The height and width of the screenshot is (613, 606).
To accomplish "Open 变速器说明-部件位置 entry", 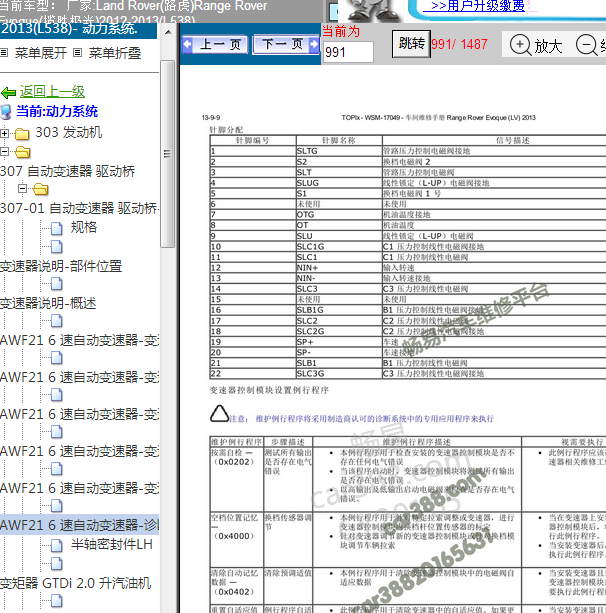I will [x=61, y=266].
